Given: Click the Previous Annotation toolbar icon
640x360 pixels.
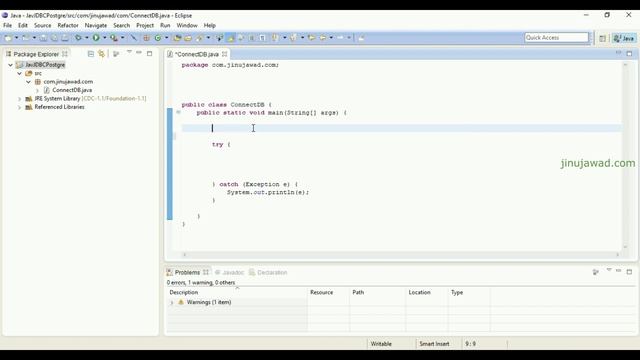Looking at the screenshot, I should tap(293, 38).
